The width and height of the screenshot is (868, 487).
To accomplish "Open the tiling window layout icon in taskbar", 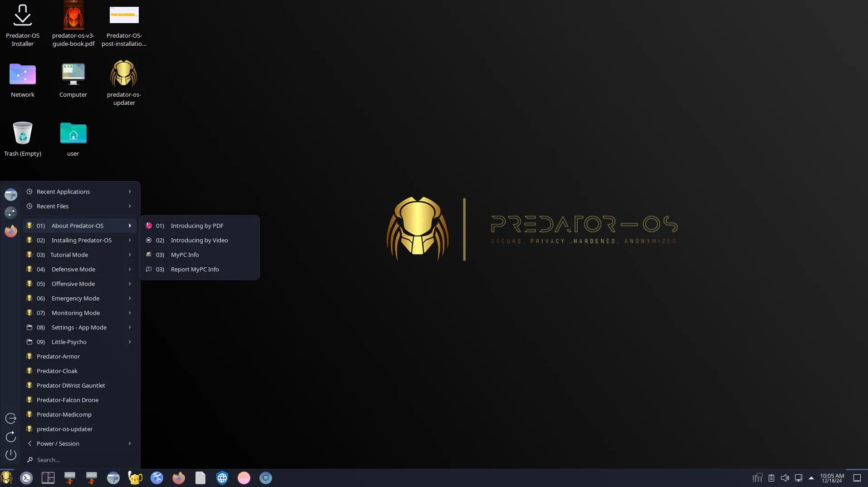I will (x=48, y=477).
